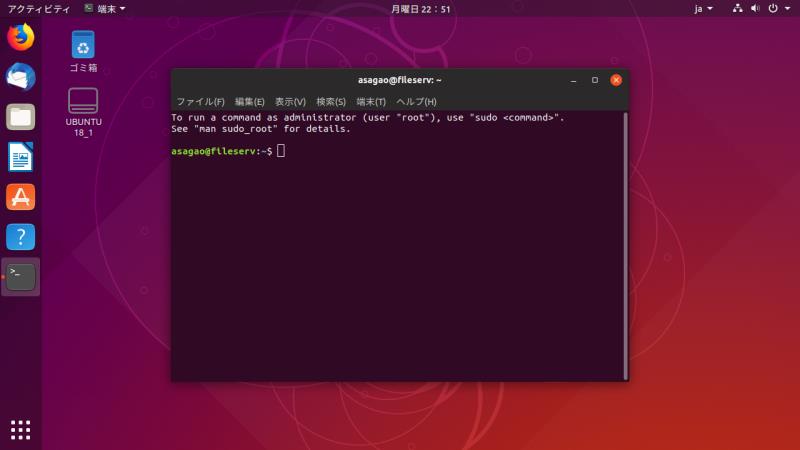
Task: Open the 表示(V) menu
Action: click(290, 102)
